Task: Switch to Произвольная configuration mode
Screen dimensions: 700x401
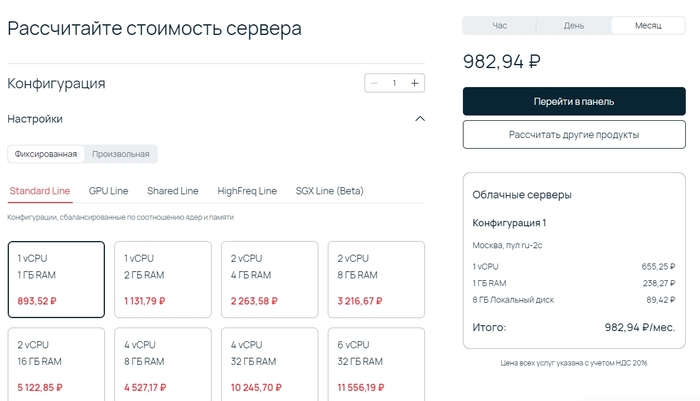Action: pyautogui.click(x=120, y=154)
